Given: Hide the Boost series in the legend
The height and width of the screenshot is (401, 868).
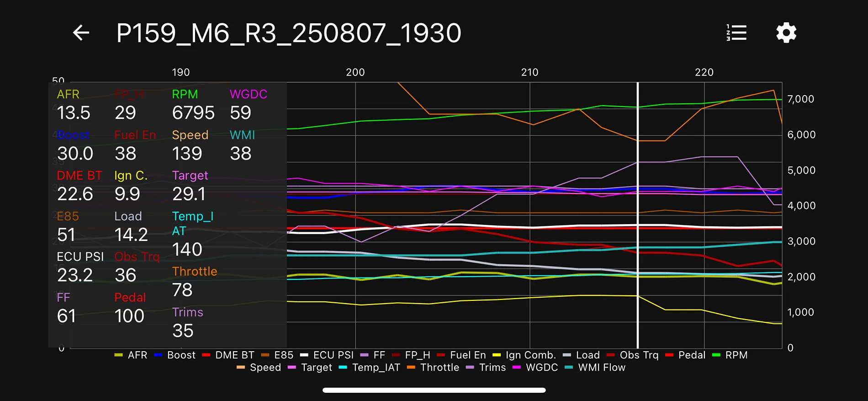Looking at the screenshot, I should [x=175, y=355].
